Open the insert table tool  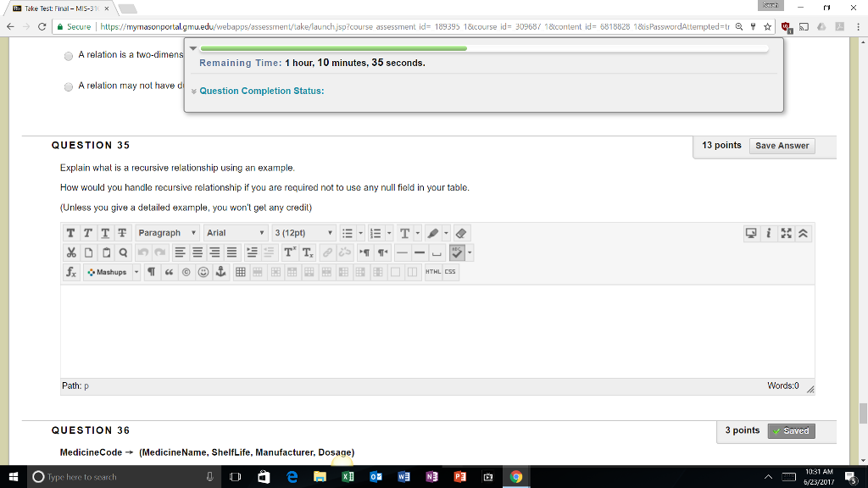tap(241, 272)
